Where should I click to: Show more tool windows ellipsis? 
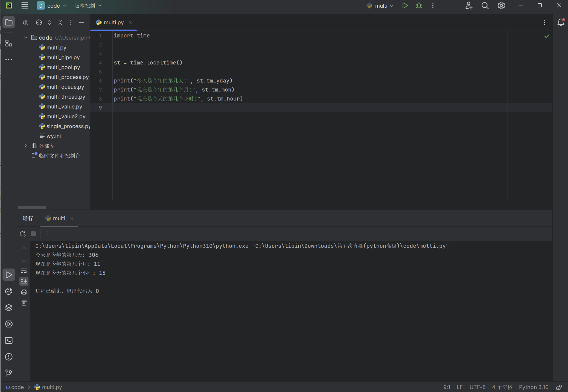coord(9,60)
